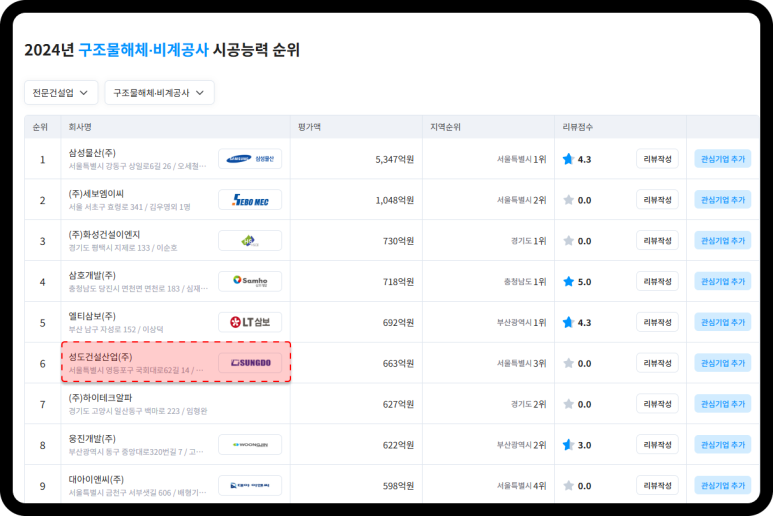Click the 5,347억원 value
The image size is (773, 516).
pyautogui.click(x=394, y=159)
